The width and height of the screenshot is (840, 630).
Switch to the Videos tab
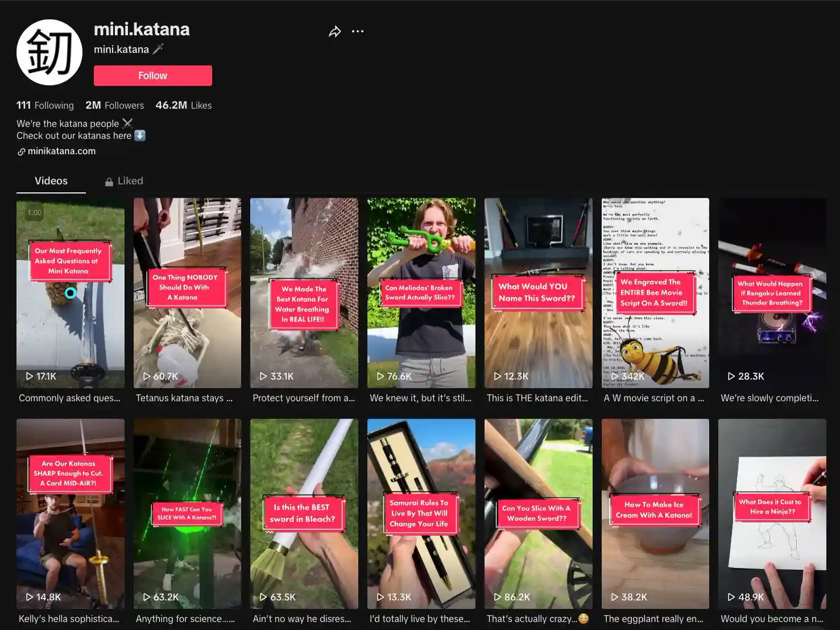(x=51, y=181)
